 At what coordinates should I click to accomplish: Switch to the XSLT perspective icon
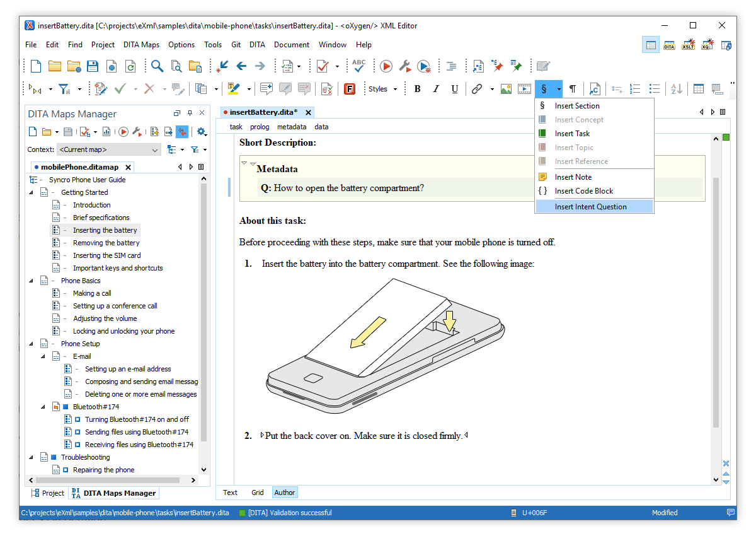point(688,45)
